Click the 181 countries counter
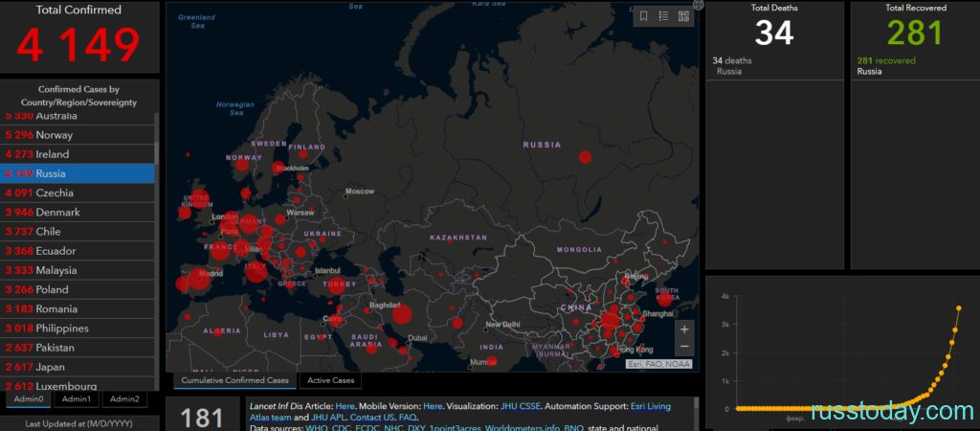 [203, 419]
